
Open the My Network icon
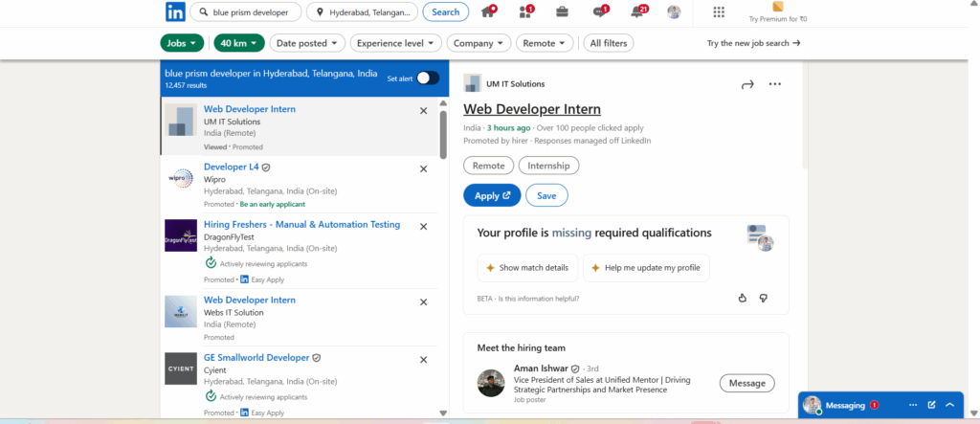coord(525,11)
